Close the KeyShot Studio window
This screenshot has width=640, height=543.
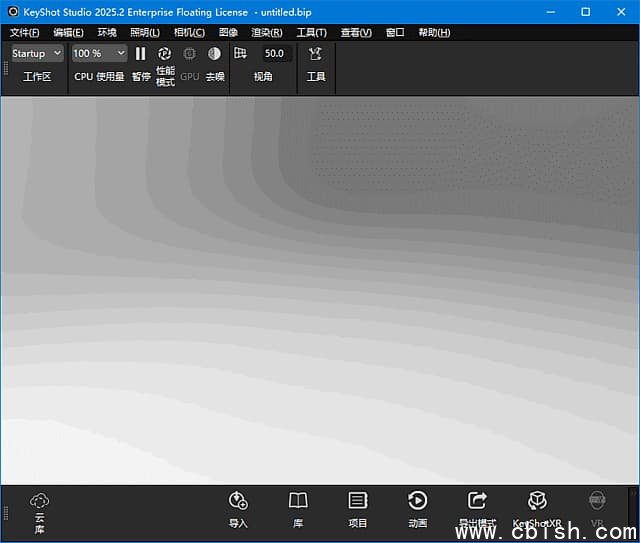[x=621, y=12]
